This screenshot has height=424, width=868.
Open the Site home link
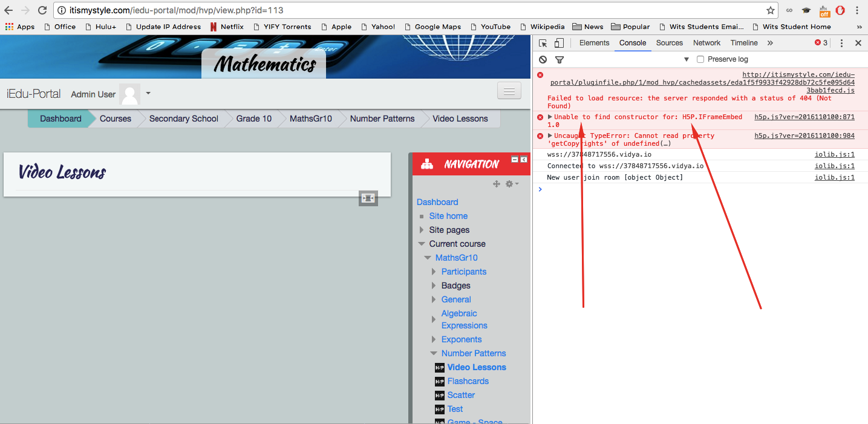pos(448,216)
